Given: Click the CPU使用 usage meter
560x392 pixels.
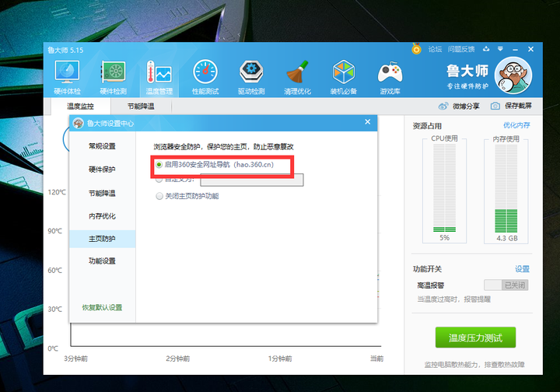Looking at the screenshot, I should [444, 189].
